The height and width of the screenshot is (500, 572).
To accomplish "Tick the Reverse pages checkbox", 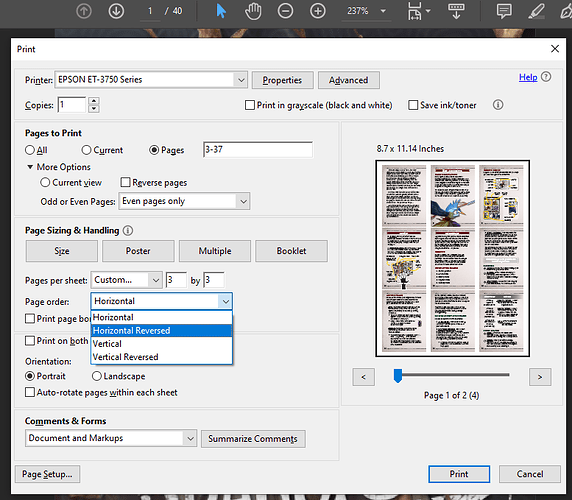I will (x=125, y=182).
